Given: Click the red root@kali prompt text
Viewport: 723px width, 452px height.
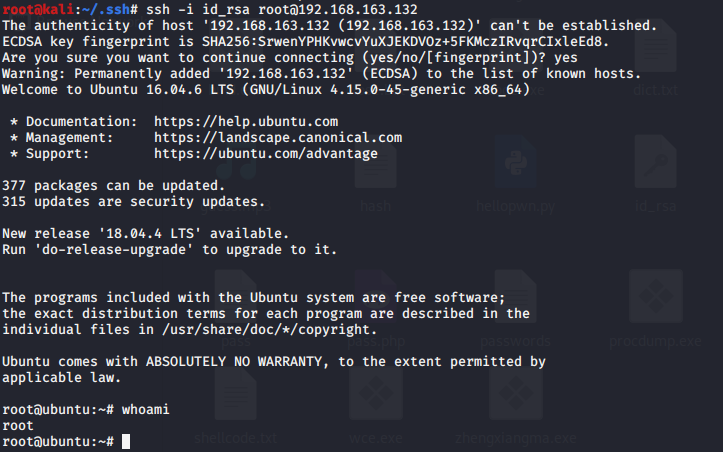Looking at the screenshot, I should click(x=38, y=9).
